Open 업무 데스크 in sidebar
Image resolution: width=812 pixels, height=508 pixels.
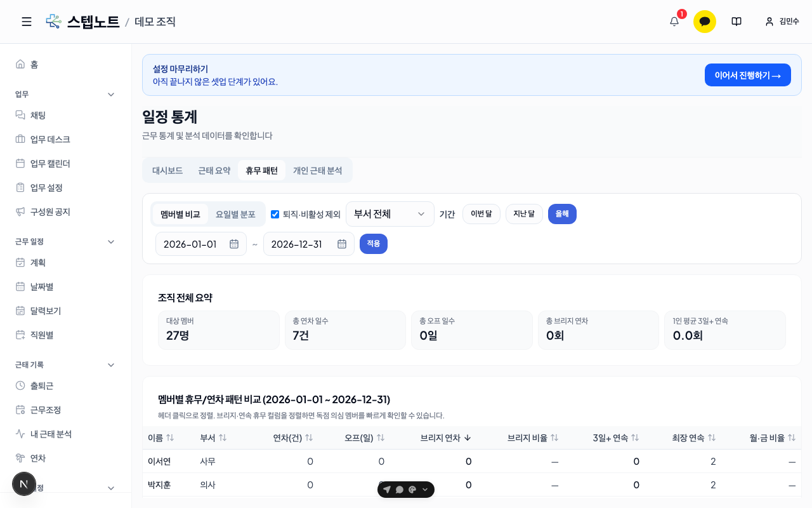(66, 139)
